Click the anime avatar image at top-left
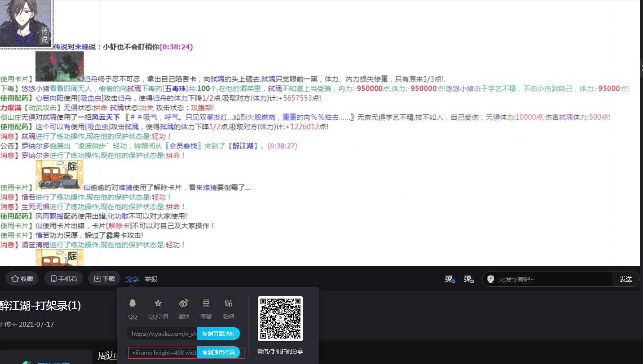The image size is (643, 364). [26, 23]
